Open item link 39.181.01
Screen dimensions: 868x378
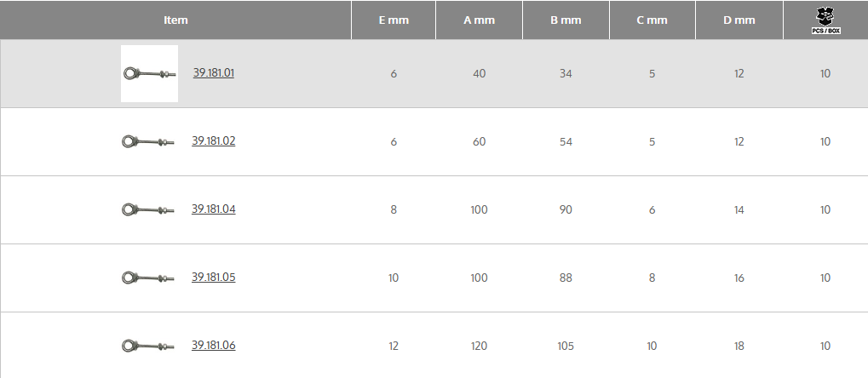214,73
